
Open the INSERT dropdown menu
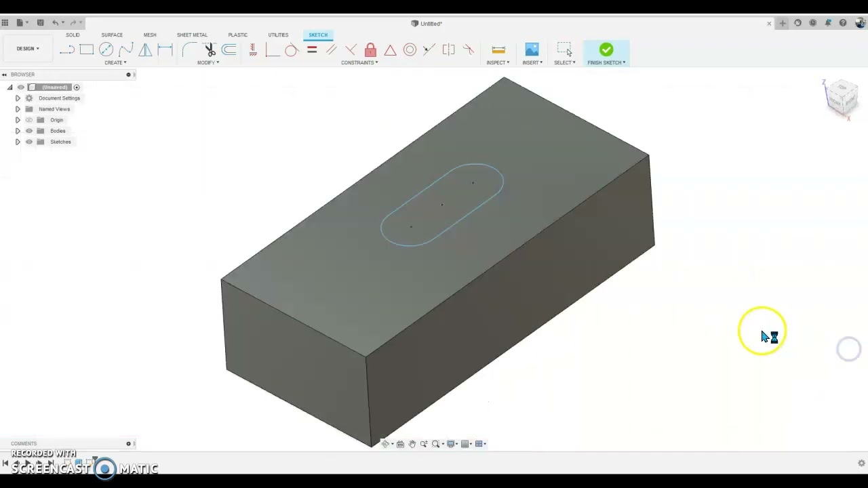click(532, 62)
